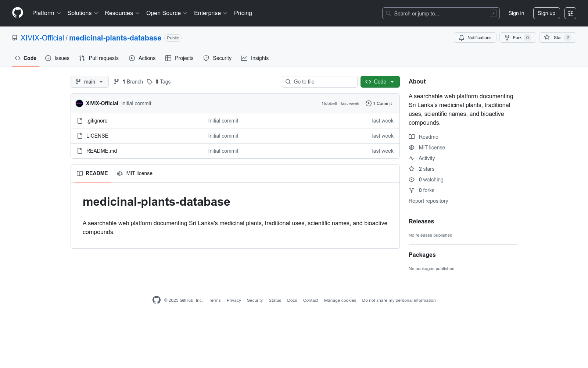Expand the Solutions menu
The width and height of the screenshot is (588, 368).
point(83,13)
